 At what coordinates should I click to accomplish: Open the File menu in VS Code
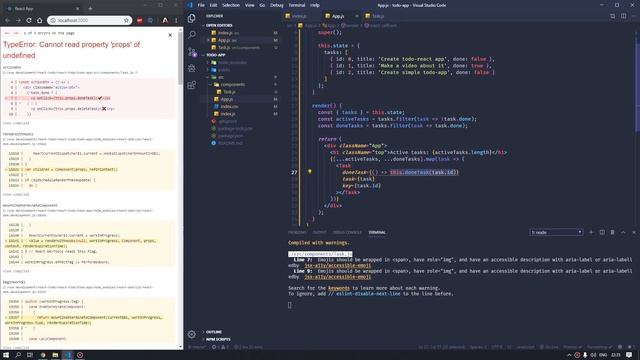tap(201, 5)
